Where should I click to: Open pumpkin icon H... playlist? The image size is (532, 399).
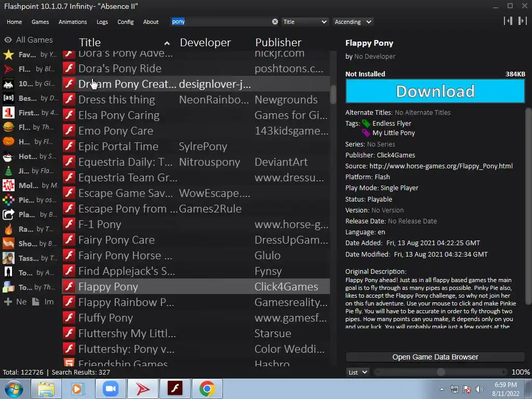8,141
